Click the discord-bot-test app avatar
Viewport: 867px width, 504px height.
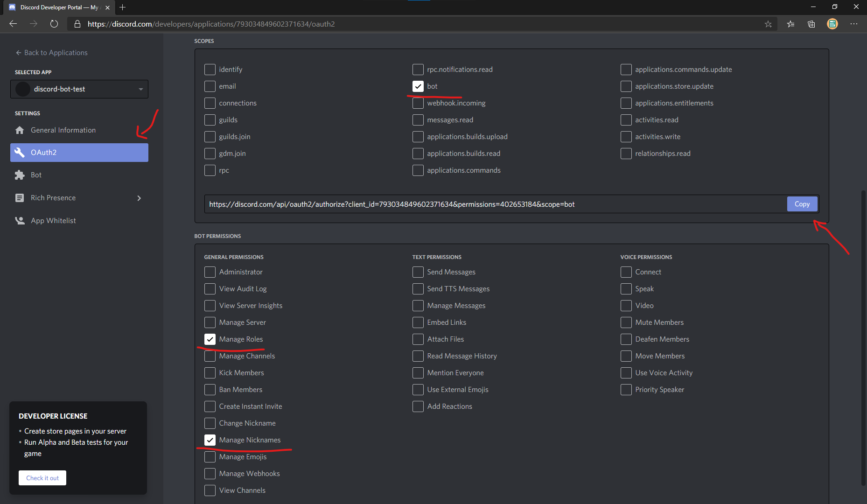pyautogui.click(x=23, y=89)
